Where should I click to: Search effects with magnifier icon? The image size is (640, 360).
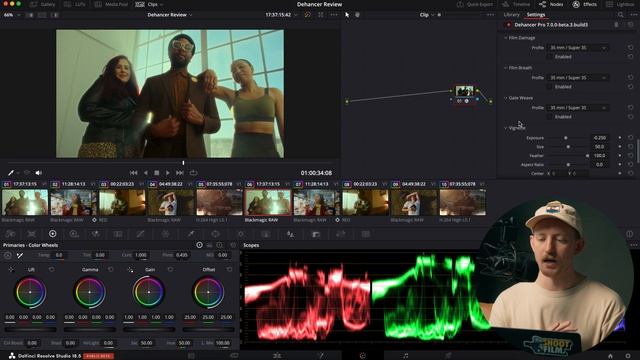621,15
